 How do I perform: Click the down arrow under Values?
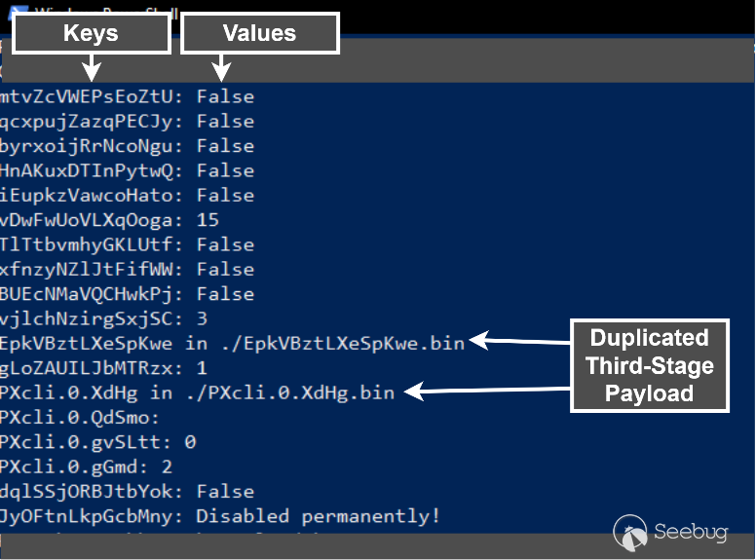click(222, 66)
